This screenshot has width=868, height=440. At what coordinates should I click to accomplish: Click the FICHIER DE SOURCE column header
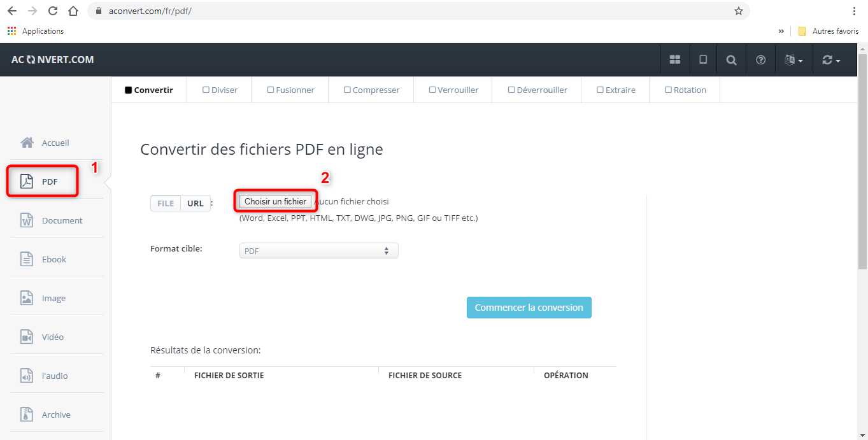click(x=425, y=375)
